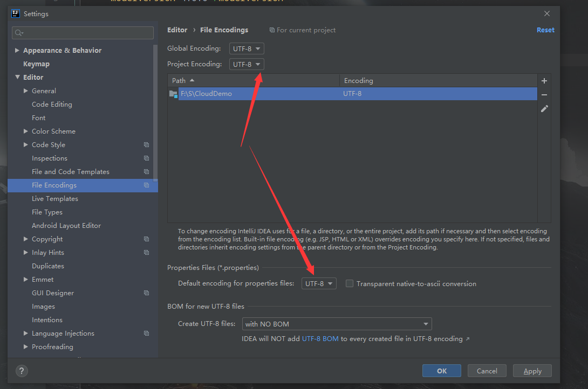Click the UTF-8 BOM external link arrow
The width and height of the screenshot is (588, 389).
coord(468,339)
